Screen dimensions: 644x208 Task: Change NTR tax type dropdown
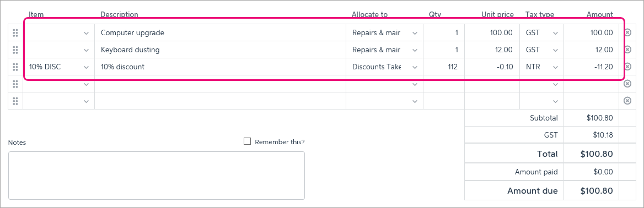(x=542, y=67)
